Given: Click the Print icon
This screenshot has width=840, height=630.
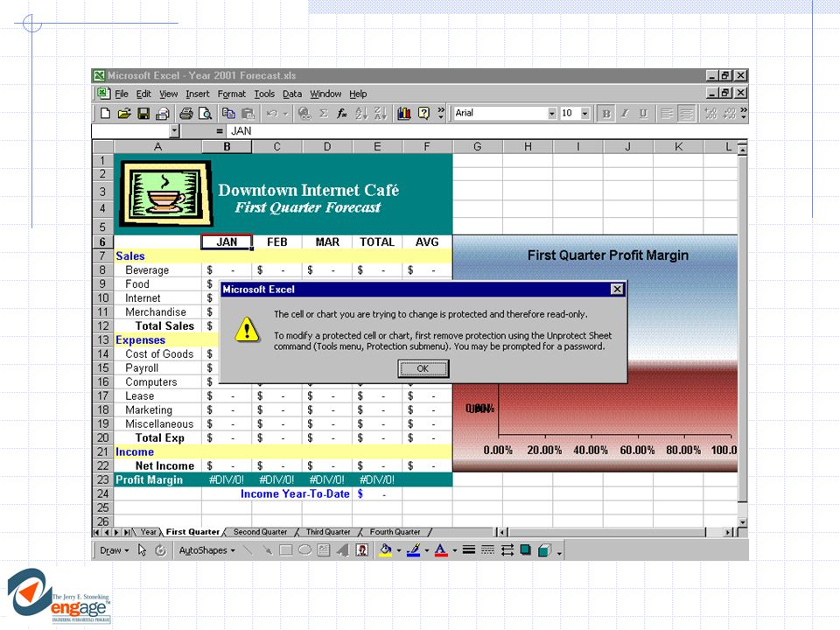Looking at the screenshot, I should [x=185, y=113].
